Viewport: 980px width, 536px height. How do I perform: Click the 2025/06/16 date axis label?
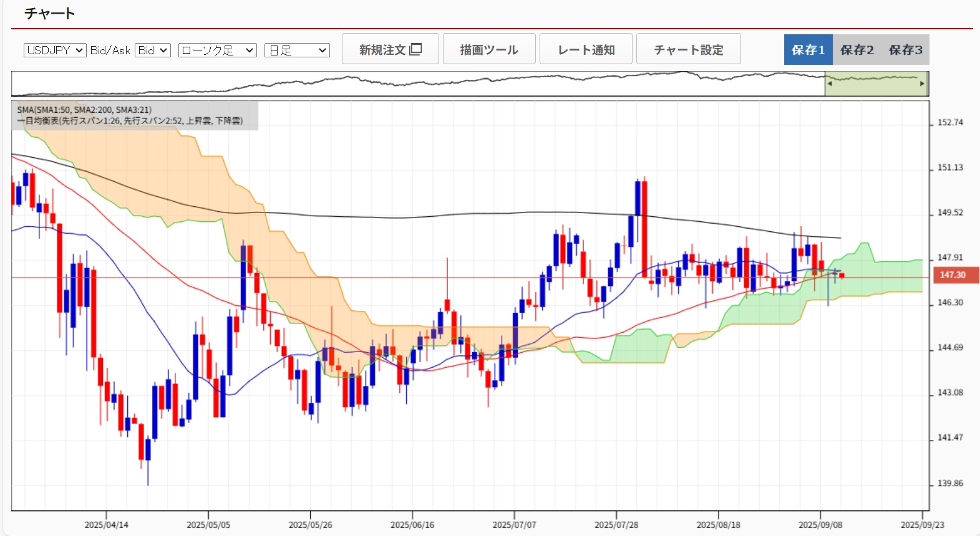coord(412,525)
